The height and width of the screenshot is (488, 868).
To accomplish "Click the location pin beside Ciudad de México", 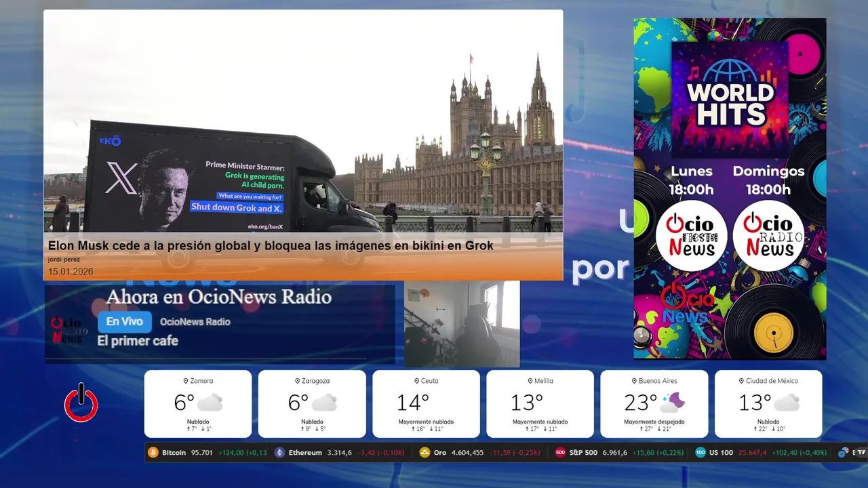I will 741,381.
